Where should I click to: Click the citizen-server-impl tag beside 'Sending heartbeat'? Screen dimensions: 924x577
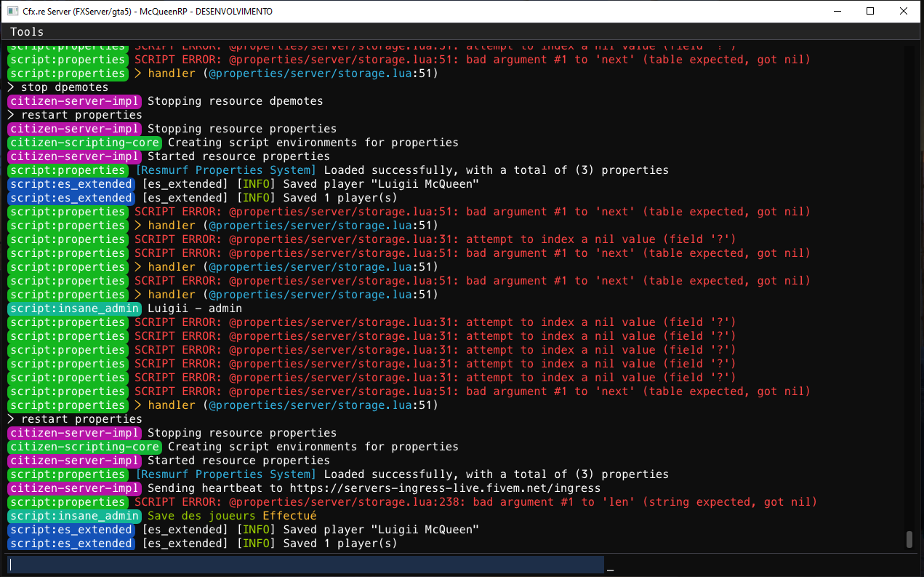[74, 488]
